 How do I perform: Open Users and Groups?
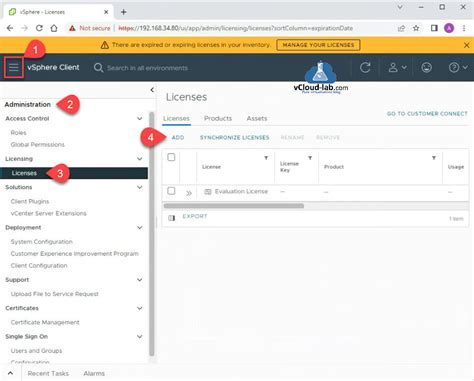coord(36,351)
